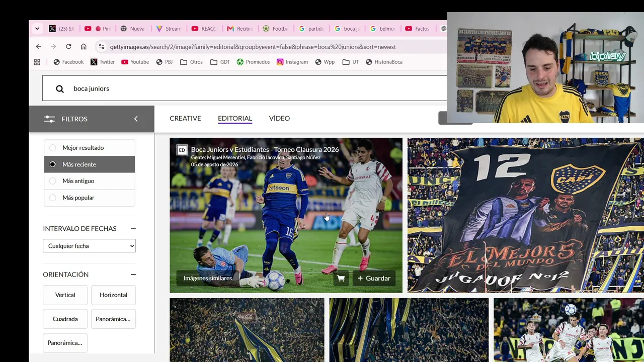644x362 pixels.
Task: Add match photo to cart
Action: click(x=341, y=278)
